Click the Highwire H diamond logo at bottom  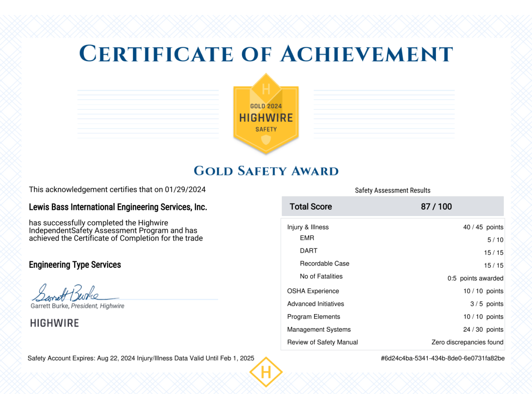266,372
